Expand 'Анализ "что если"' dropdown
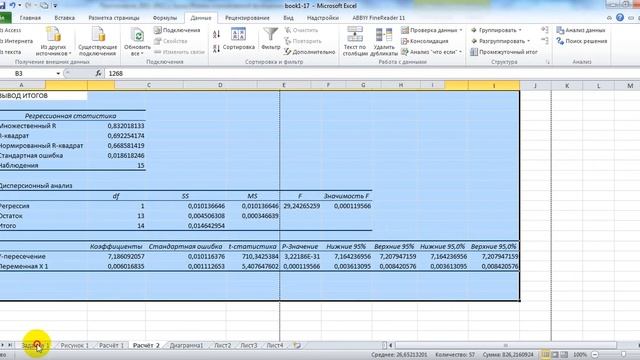This screenshot has height=360, width=640. tap(460, 52)
